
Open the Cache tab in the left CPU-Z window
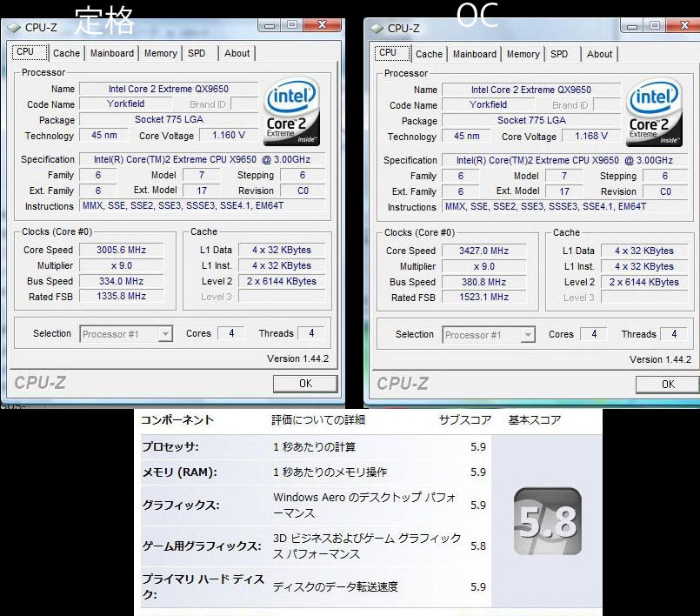(66, 53)
